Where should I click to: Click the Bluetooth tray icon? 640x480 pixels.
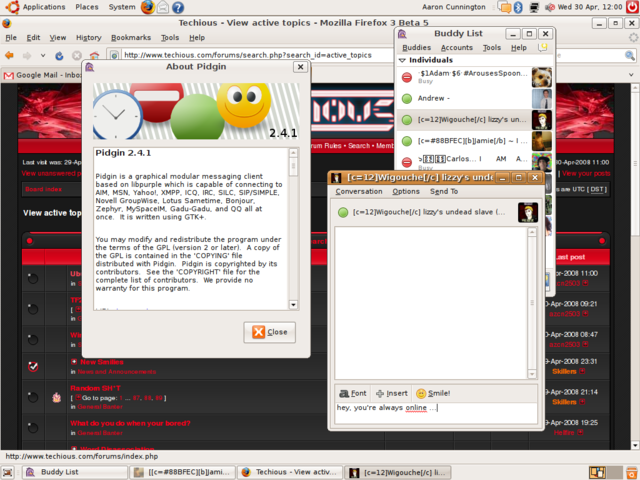click(518, 7)
